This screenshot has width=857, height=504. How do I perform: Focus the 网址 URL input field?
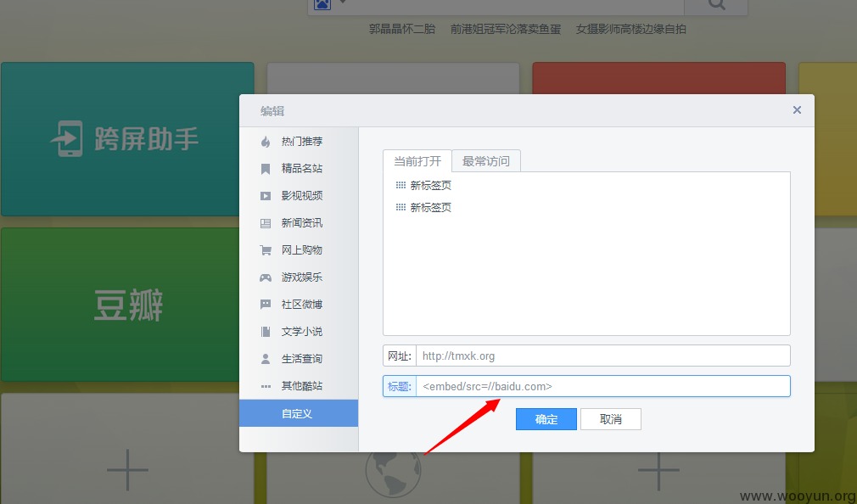pyautogui.click(x=602, y=356)
